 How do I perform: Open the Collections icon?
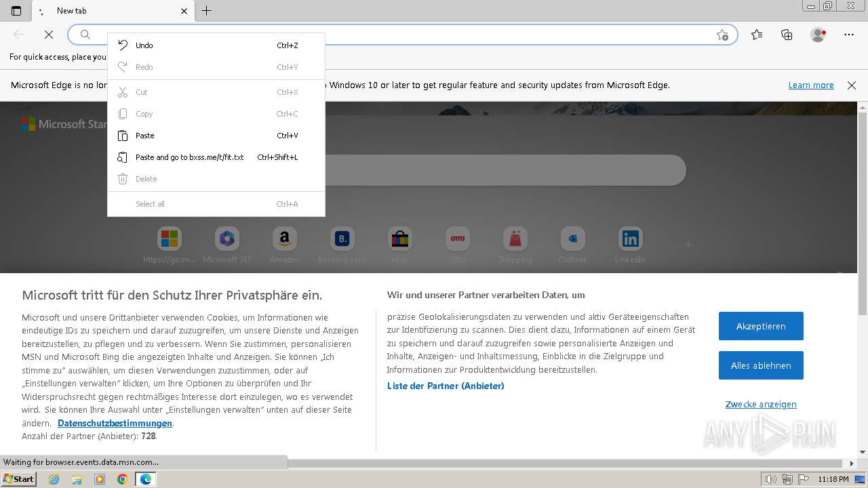pos(787,35)
